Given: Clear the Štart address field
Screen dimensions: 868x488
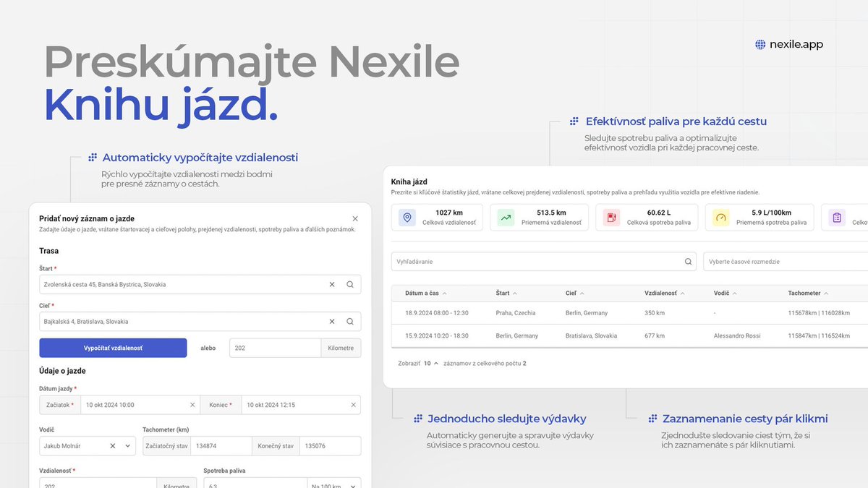Looking at the screenshot, I should coord(332,284).
